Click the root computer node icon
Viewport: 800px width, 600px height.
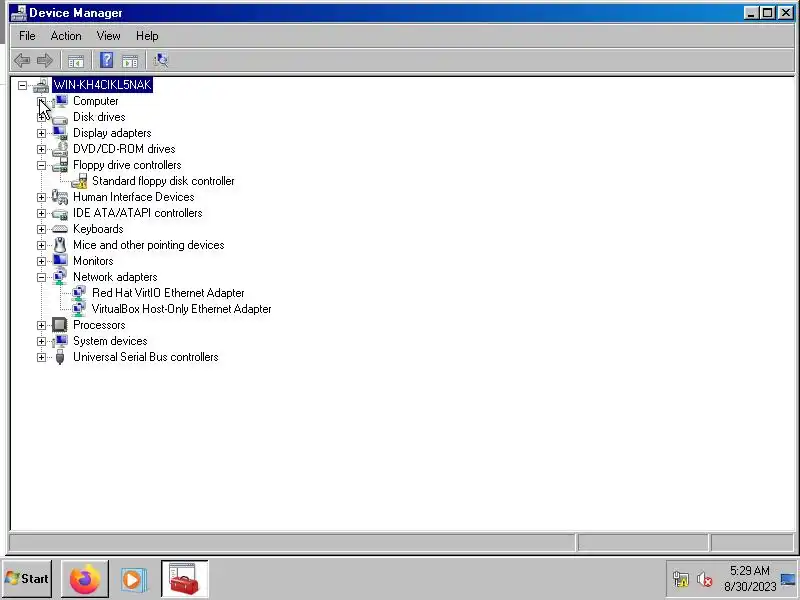tap(41, 85)
